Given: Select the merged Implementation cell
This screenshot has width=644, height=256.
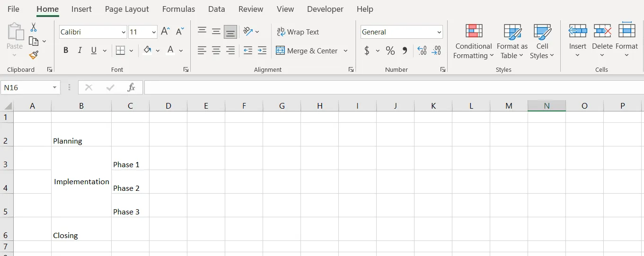Looking at the screenshot, I should [81, 182].
